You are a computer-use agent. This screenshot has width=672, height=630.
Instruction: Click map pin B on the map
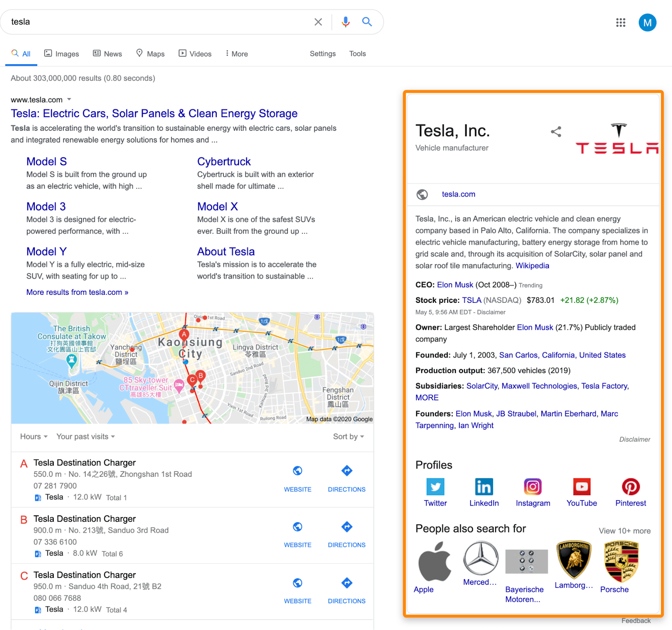point(201,376)
